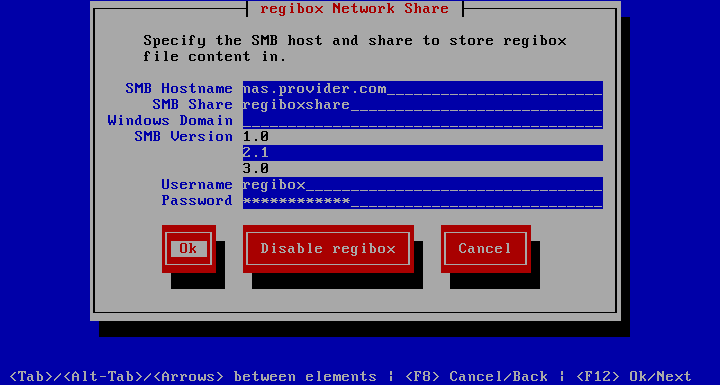This screenshot has height=385, width=720.
Task: Click the Username label
Action: coord(197,185)
